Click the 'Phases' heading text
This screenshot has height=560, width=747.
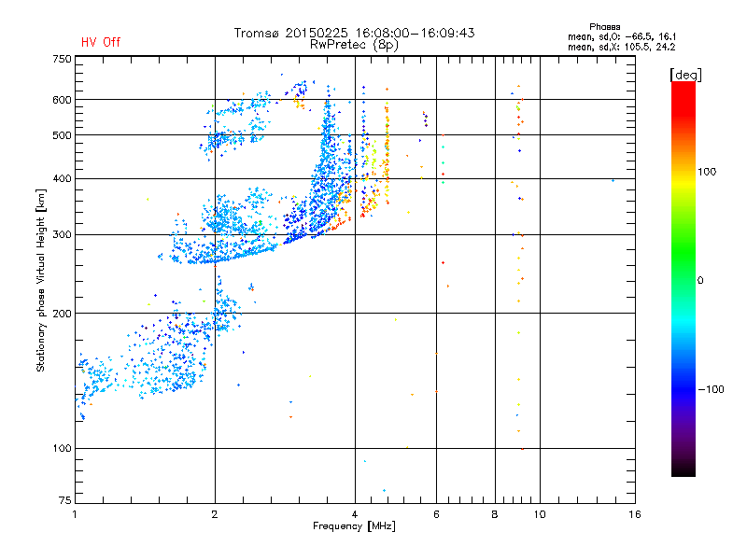pos(604,27)
